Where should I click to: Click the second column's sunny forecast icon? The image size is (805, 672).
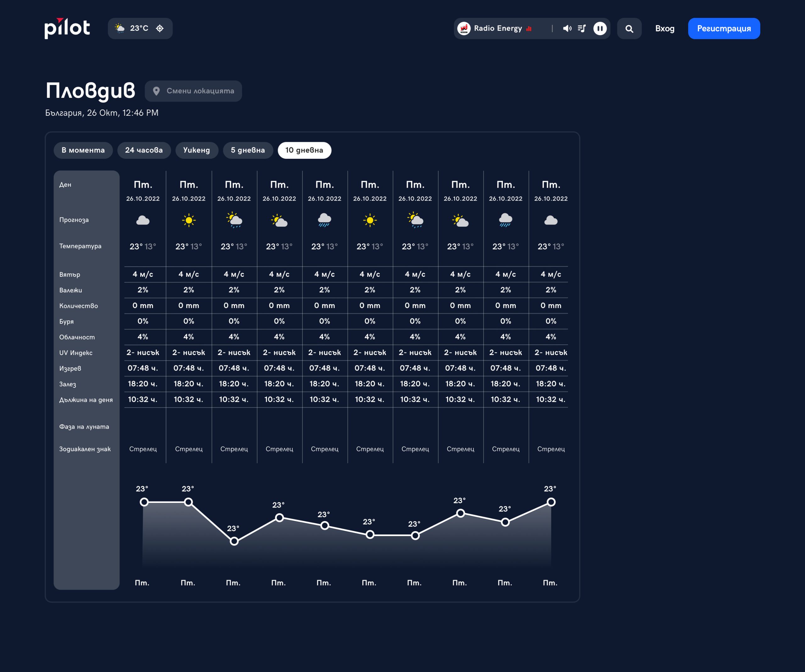pos(189,220)
